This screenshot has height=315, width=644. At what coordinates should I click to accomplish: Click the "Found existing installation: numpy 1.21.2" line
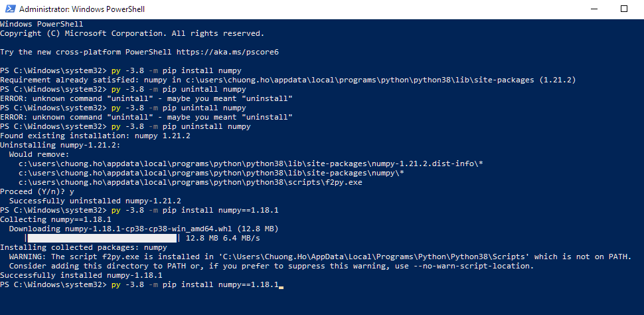tap(95, 136)
